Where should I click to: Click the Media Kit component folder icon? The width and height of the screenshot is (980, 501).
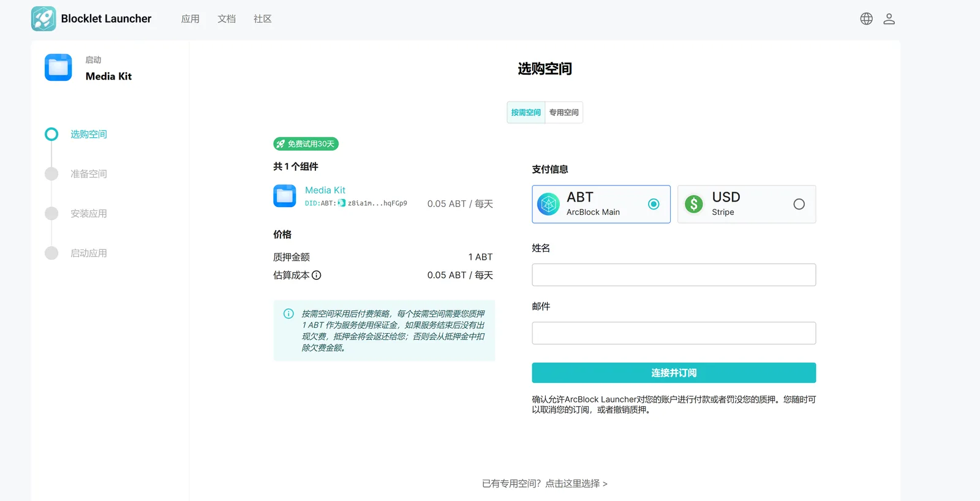pos(285,196)
